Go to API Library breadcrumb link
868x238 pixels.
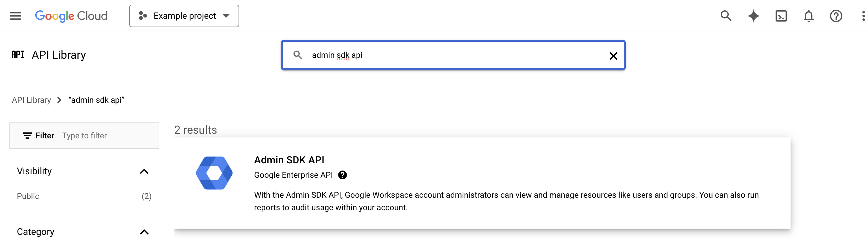31,100
